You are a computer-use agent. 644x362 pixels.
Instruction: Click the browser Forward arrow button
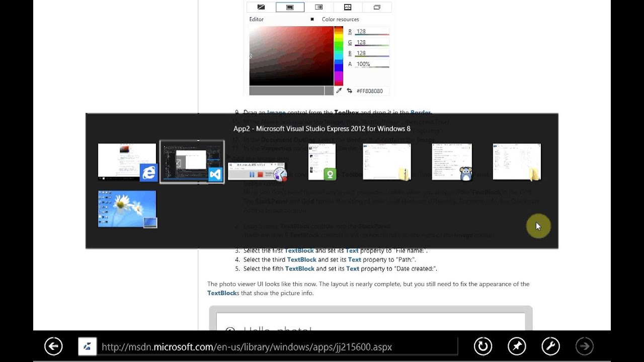585,346
